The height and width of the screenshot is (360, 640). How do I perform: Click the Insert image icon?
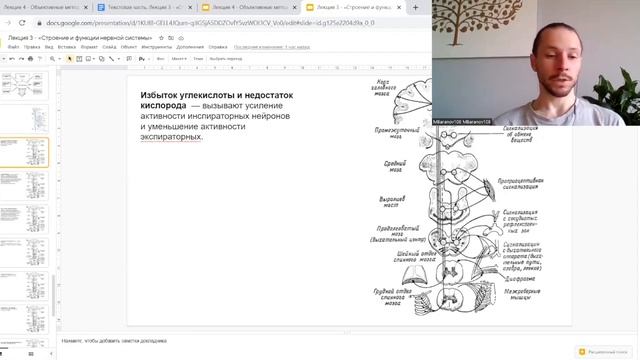tap(88, 59)
